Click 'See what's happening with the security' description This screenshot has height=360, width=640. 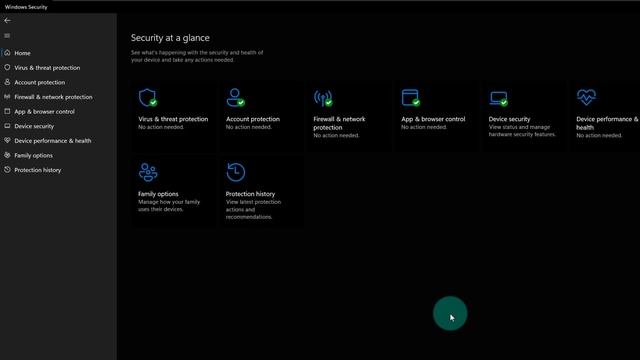(x=197, y=56)
